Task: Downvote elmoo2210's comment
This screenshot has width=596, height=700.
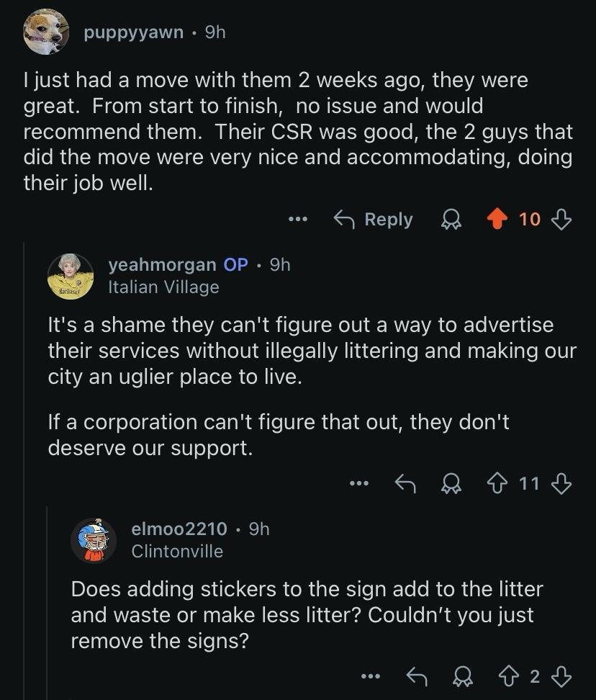Action: [x=561, y=676]
